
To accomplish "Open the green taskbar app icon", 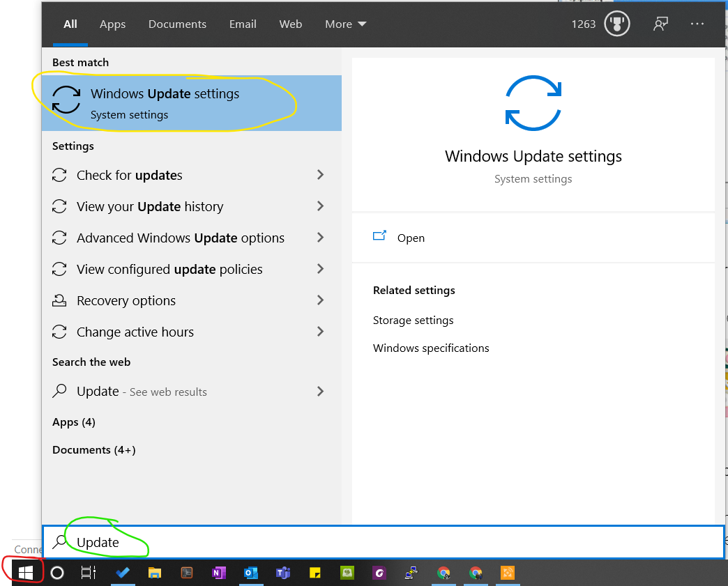I will pos(347,573).
